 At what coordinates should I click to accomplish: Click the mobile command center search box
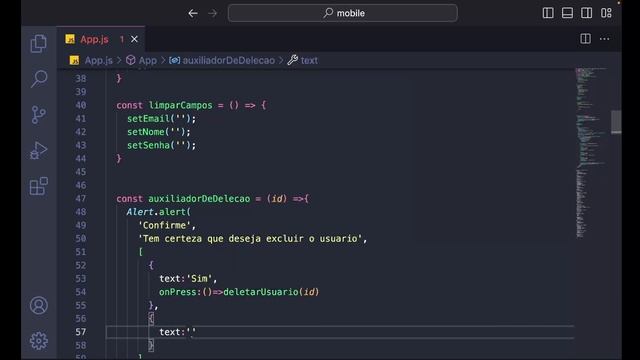(x=342, y=13)
